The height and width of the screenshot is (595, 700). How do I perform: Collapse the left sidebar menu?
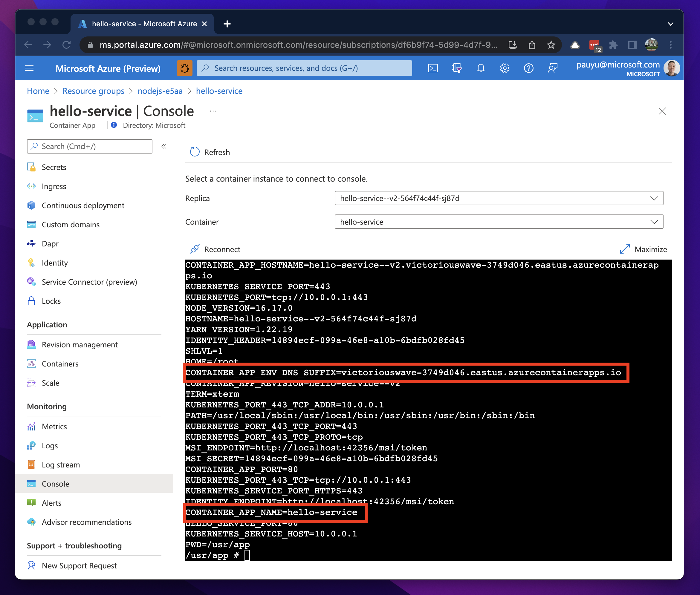point(164,146)
